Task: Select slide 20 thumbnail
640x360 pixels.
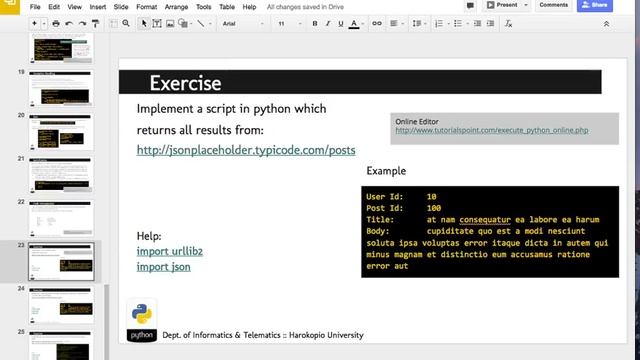Action: [x=61, y=131]
